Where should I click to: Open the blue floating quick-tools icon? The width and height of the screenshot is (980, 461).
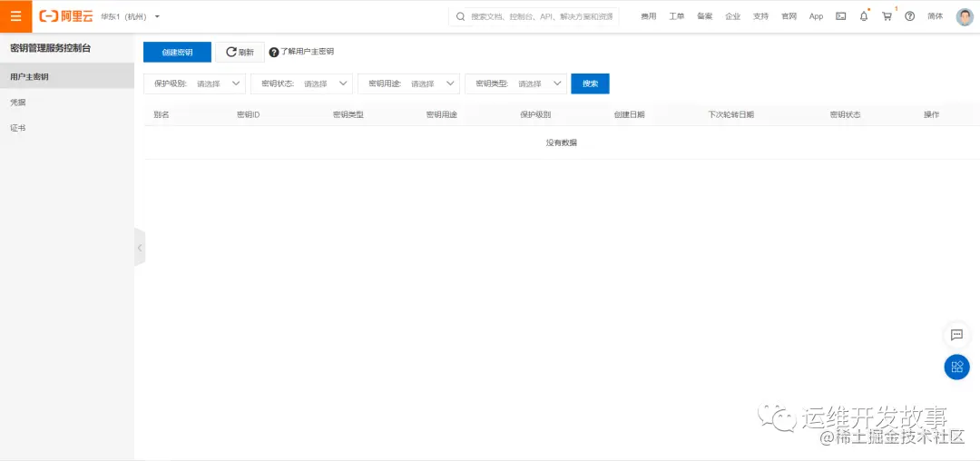[956, 368]
